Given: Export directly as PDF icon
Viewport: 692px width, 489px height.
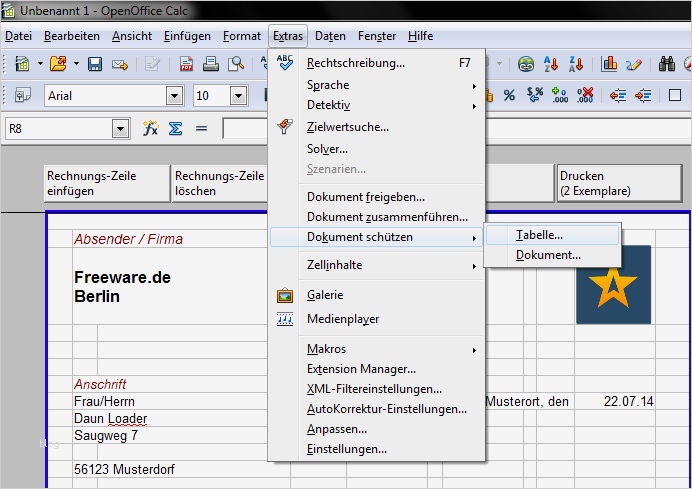Looking at the screenshot, I should click(186, 64).
